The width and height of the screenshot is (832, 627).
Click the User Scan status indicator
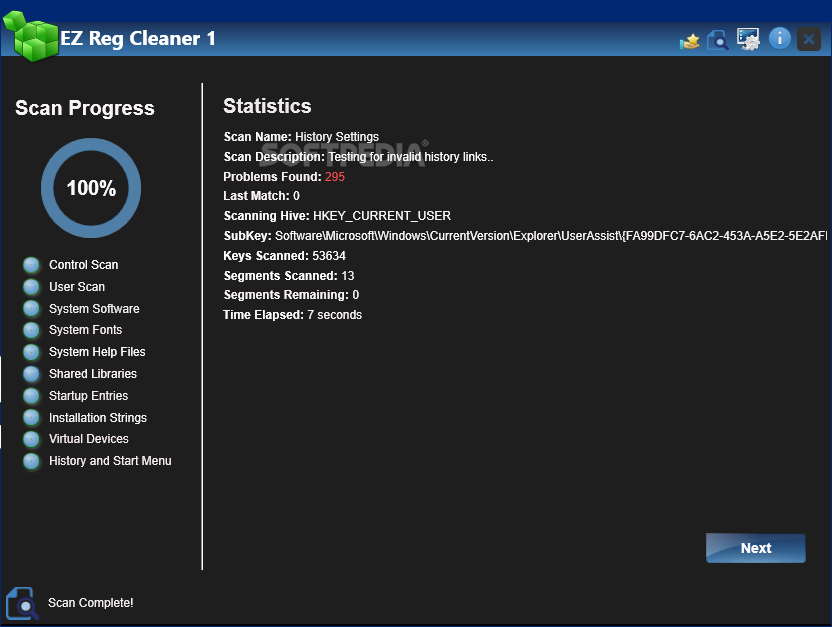click(x=31, y=287)
